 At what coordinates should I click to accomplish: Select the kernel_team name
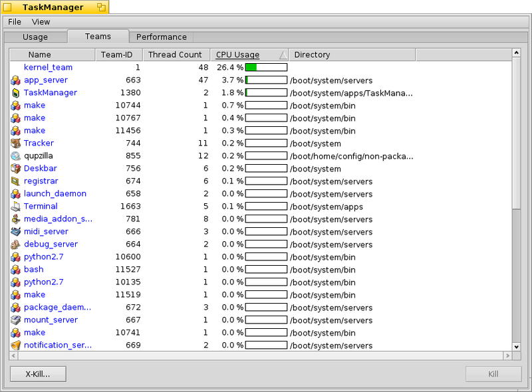48,68
